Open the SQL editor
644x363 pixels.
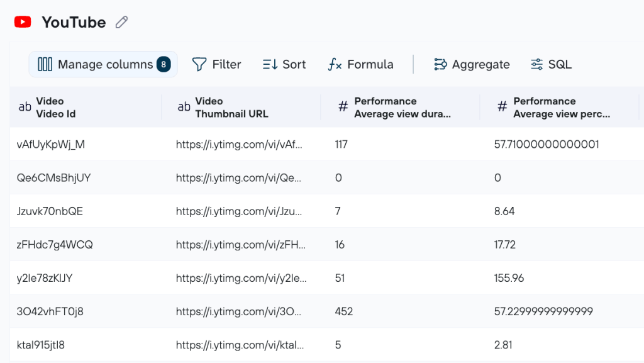click(x=551, y=64)
